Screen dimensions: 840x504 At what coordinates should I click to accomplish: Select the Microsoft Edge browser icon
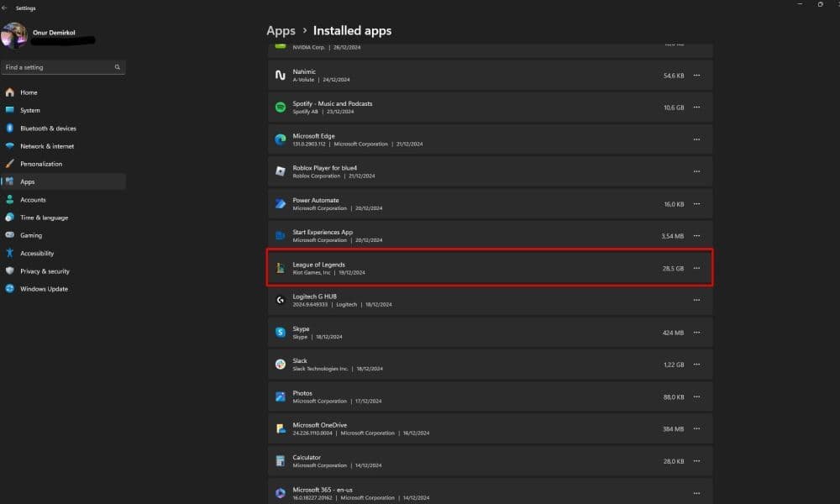(280, 139)
